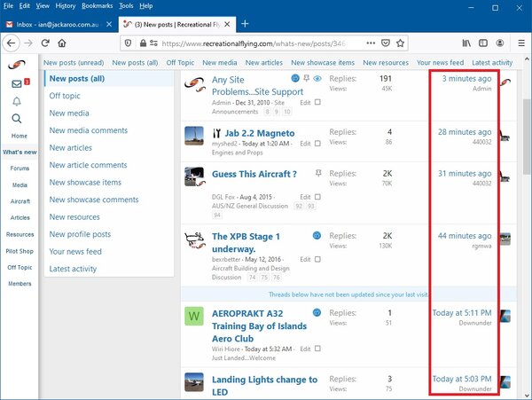The height and width of the screenshot is (400, 532).
Task: Click the alerts bell icon
Action: click(x=17, y=101)
